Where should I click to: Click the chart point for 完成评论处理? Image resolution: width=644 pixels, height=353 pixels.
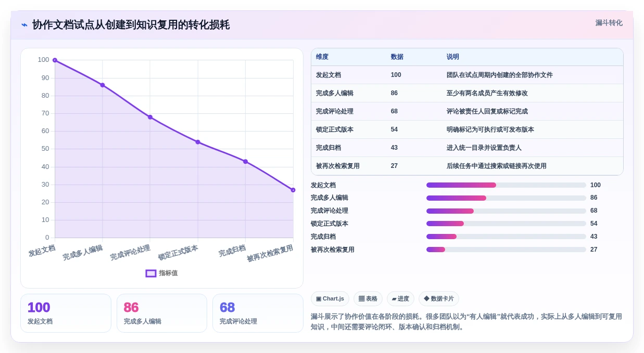150,117
